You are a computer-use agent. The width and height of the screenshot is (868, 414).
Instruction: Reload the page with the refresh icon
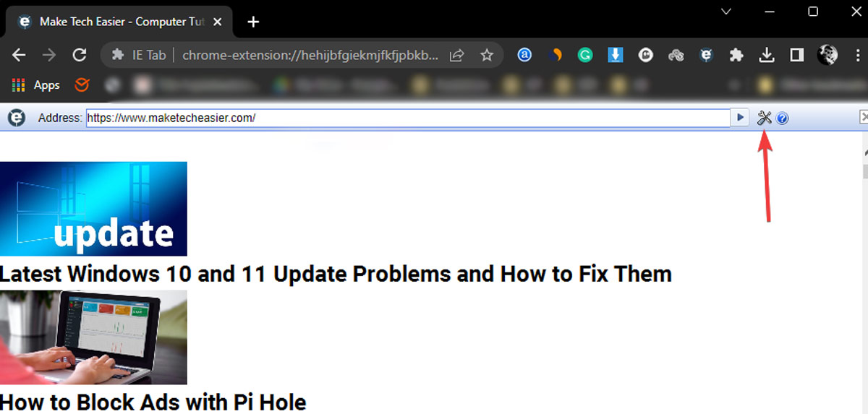tap(80, 55)
